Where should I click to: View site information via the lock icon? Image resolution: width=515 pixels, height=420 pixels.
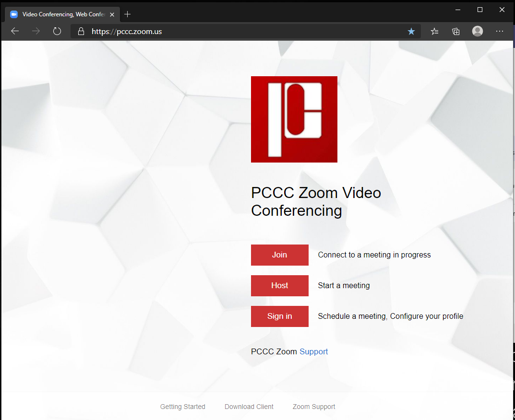[81, 32]
